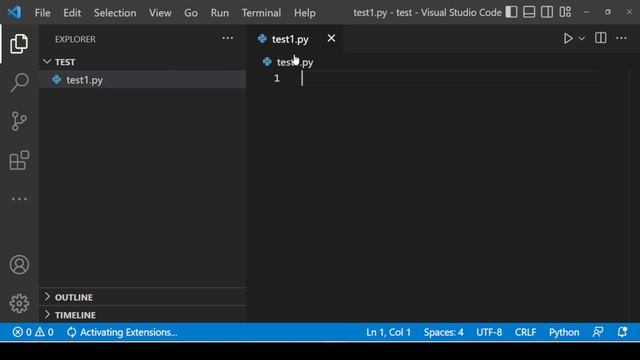The width and height of the screenshot is (640, 360).
Task: Change file encoding UTF-8
Action: point(489,332)
